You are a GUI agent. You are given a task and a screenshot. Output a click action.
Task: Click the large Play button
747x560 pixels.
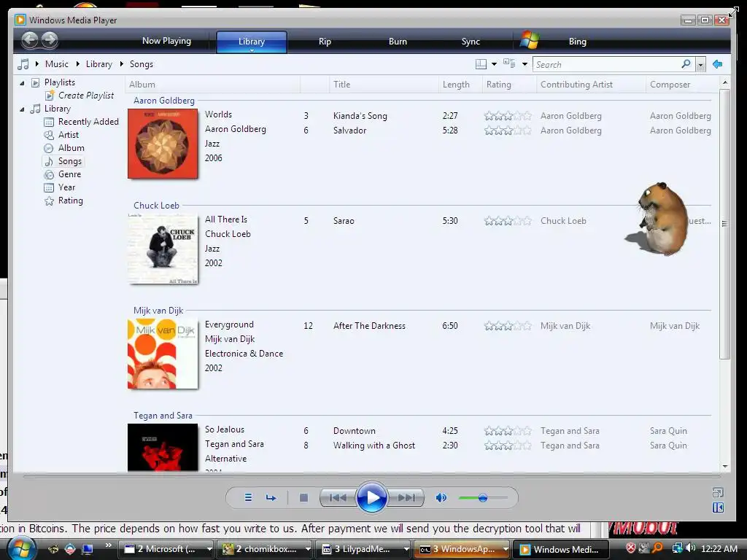pos(371,497)
